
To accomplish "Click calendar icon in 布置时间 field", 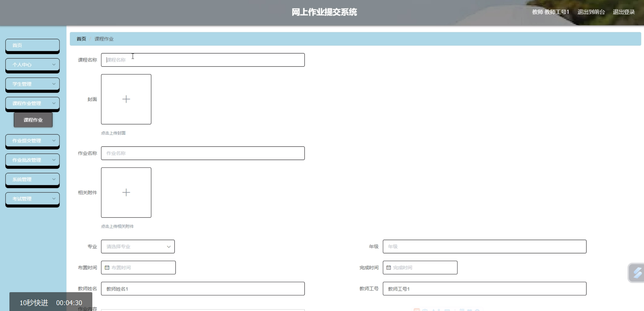I will pyautogui.click(x=107, y=268).
